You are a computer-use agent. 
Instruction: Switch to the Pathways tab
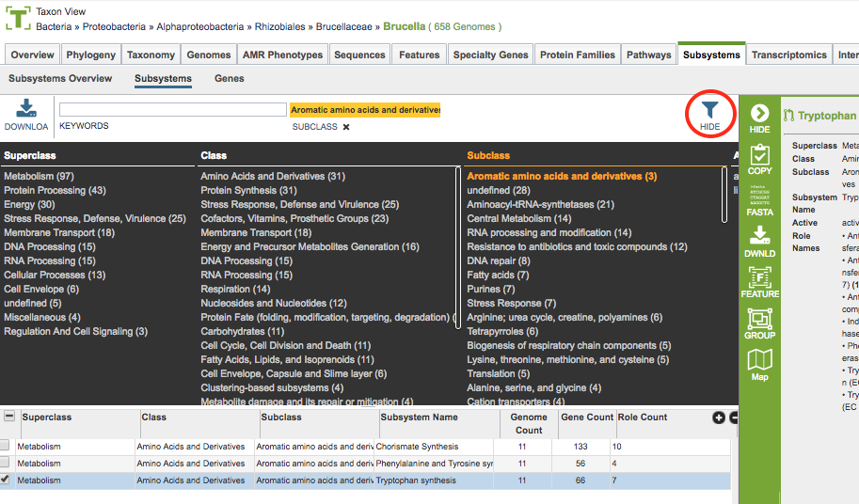tap(648, 55)
